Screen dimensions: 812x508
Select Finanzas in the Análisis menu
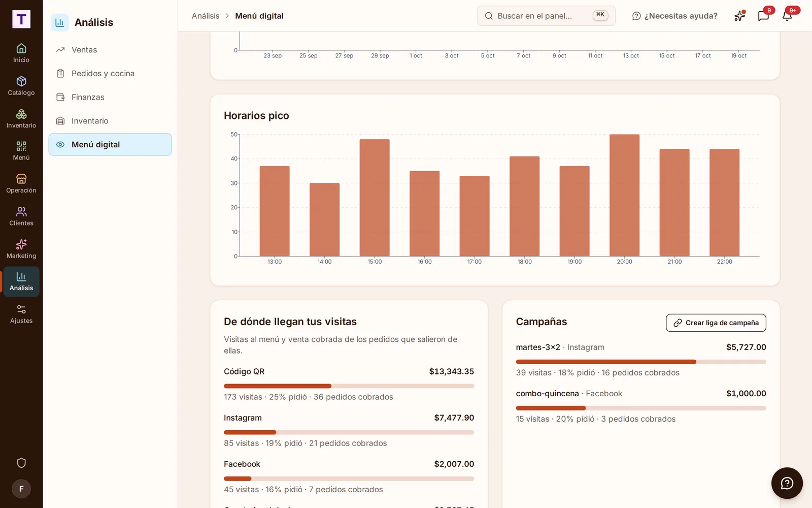[110, 97]
